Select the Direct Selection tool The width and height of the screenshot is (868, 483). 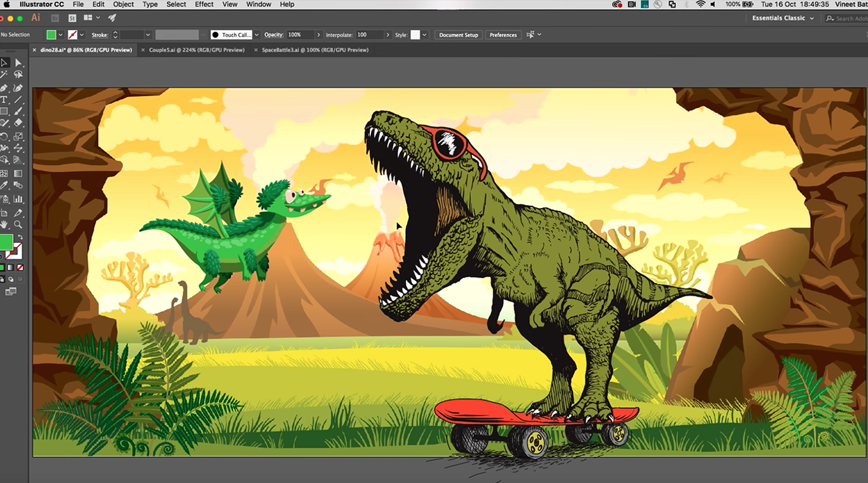pyautogui.click(x=19, y=63)
